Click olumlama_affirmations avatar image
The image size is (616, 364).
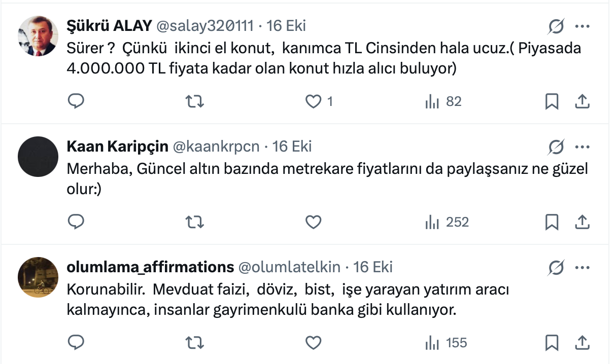tap(38, 277)
